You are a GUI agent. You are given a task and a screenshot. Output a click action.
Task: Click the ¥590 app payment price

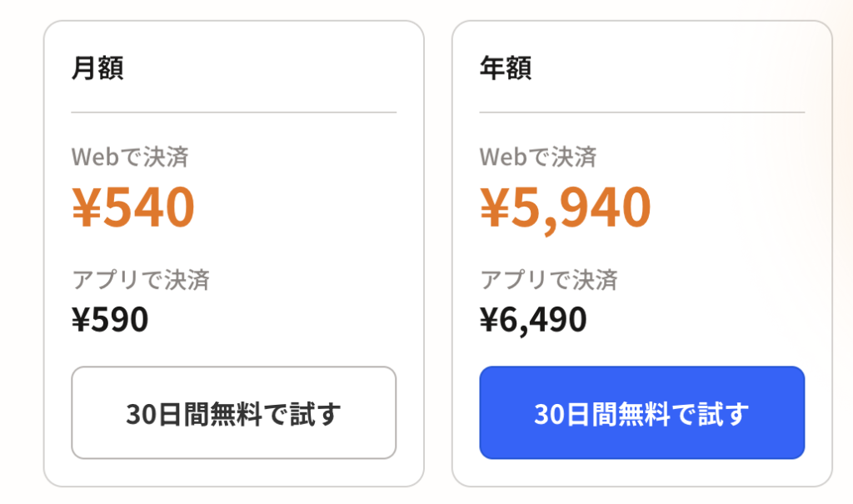coord(110,319)
